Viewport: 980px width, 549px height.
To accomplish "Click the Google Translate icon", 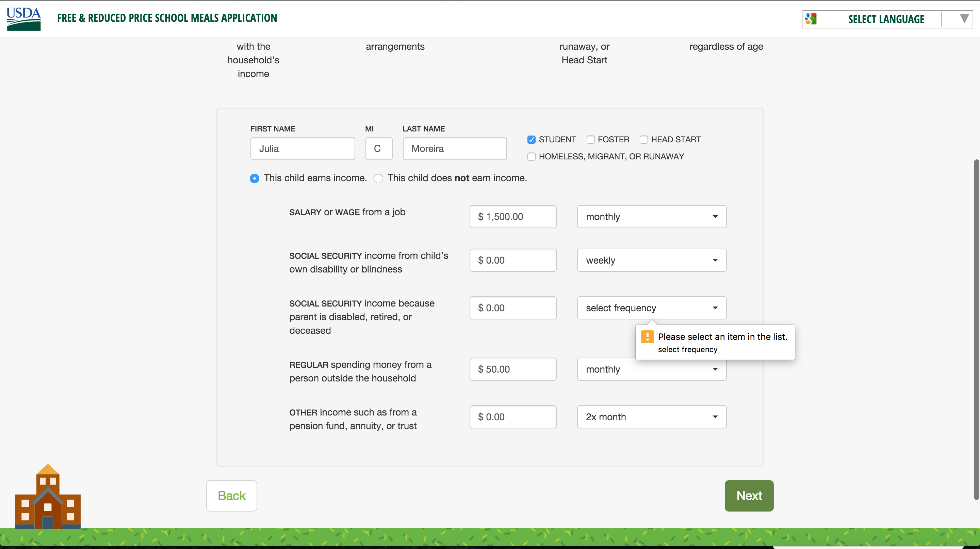I will (x=811, y=19).
